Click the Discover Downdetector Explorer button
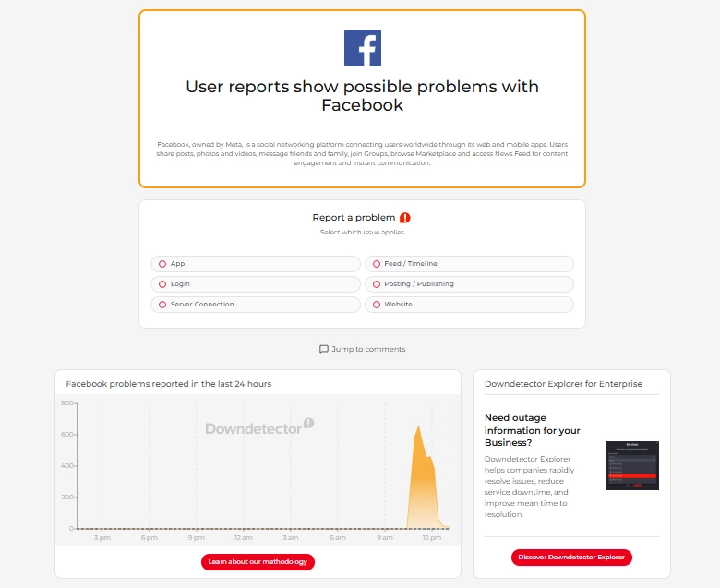The image size is (720, 588). [571, 558]
